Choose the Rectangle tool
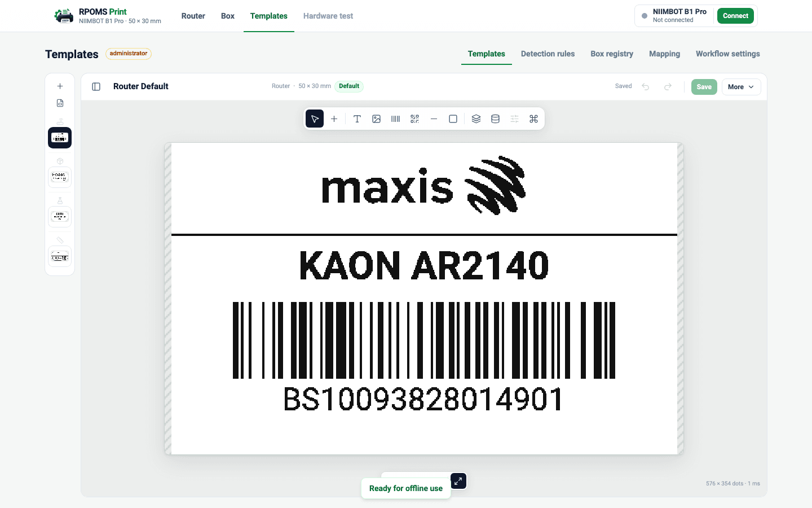 coord(453,119)
